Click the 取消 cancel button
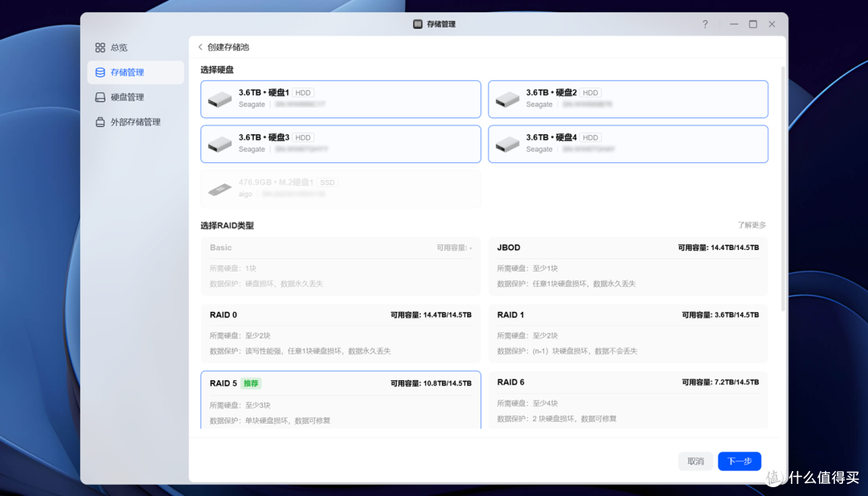The height and width of the screenshot is (496, 868). click(x=696, y=461)
